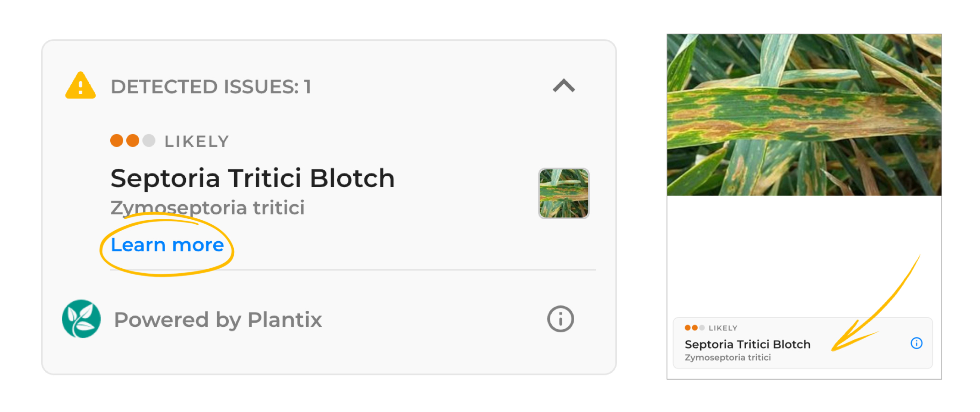
Task: Click the blue info icon on result card
Action: 916,343
